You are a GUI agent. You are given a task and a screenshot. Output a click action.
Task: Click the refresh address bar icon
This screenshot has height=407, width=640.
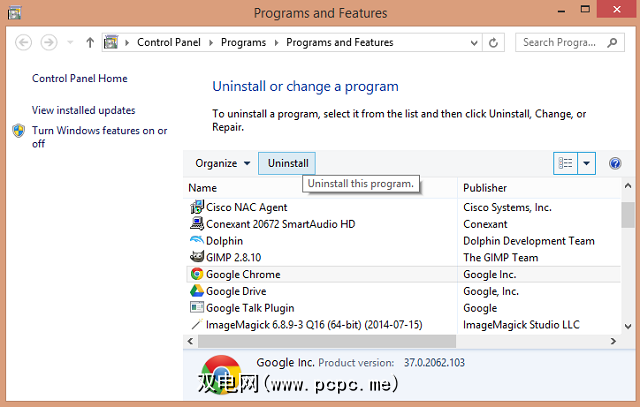pos(493,42)
